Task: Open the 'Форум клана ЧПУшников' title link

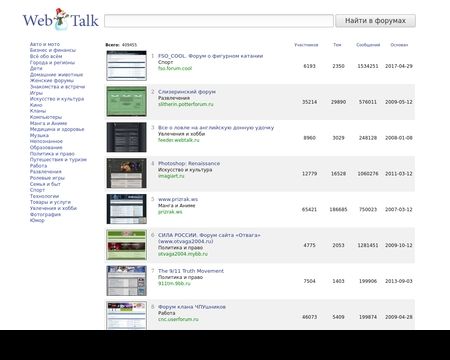Action: coord(192,307)
